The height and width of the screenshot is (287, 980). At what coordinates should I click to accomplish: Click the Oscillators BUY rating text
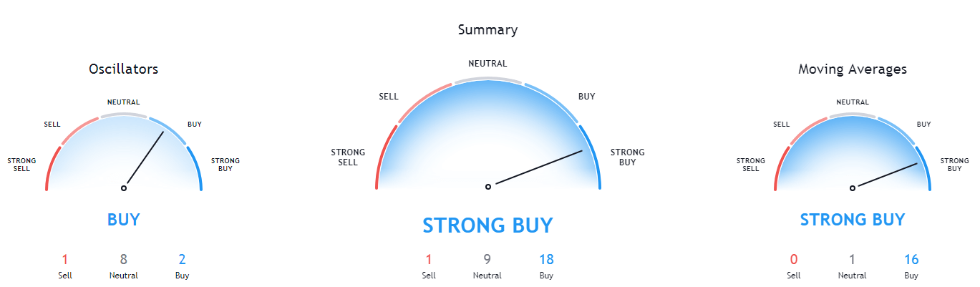(x=124, y=220)
